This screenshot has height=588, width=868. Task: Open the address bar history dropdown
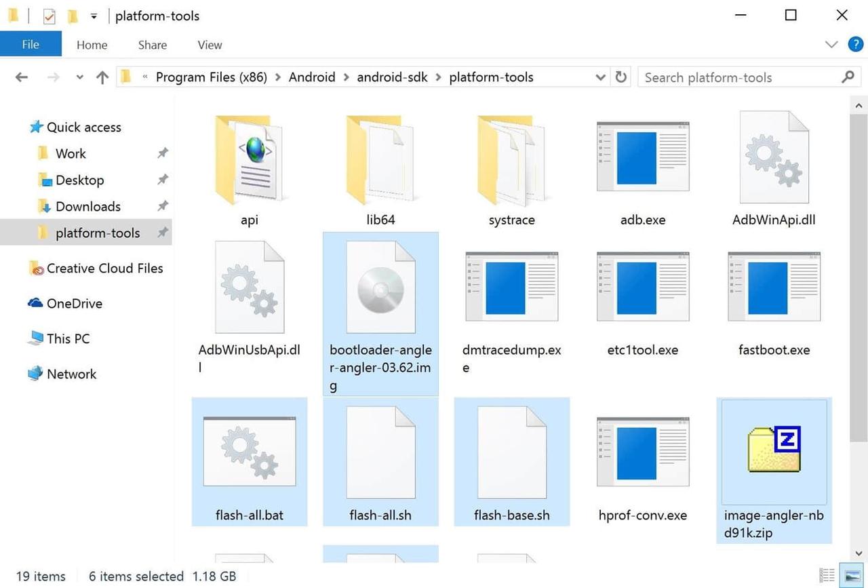click(x=600, y=77)
